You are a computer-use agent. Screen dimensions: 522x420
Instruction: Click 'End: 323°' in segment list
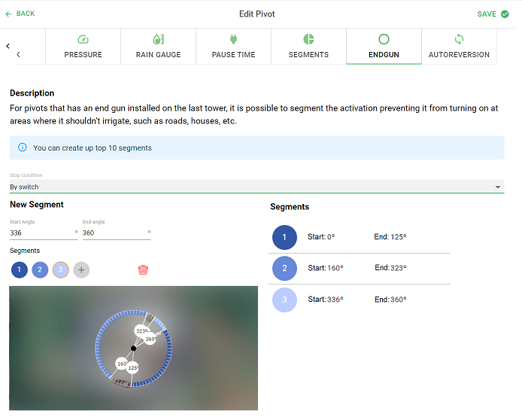point(390,268)
